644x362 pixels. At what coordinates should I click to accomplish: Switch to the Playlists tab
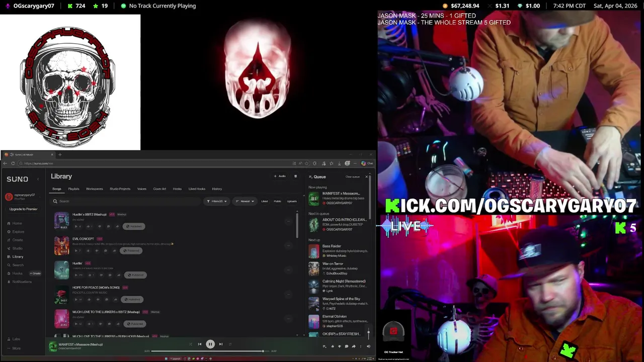coord(73,189)
